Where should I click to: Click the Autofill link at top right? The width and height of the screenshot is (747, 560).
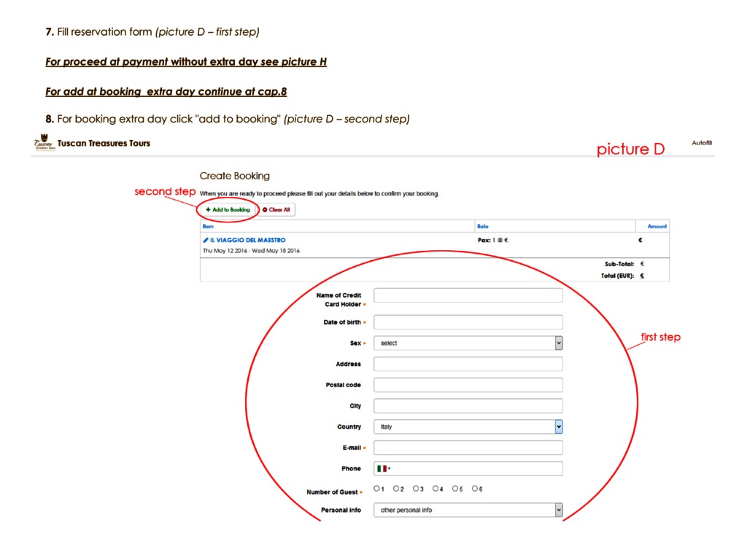coord(701,143)
